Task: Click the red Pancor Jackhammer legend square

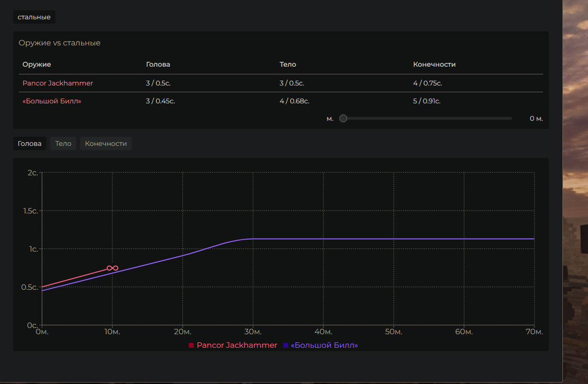Action: (x=191, y=345)
